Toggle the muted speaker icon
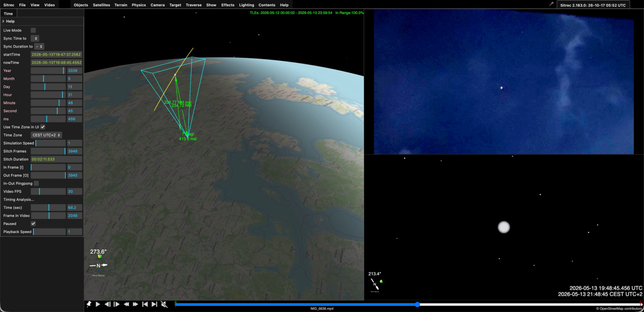The height and width of the screenshot is (312, 644). coord(164,304)
